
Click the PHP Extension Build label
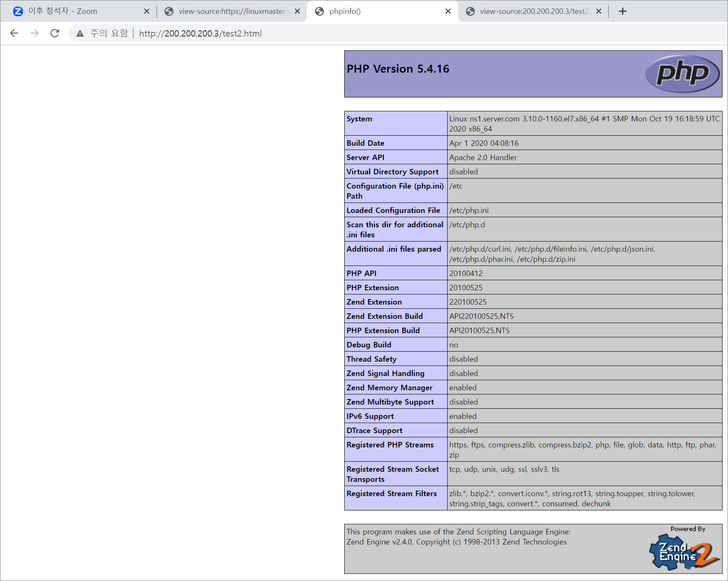(383, 330)
